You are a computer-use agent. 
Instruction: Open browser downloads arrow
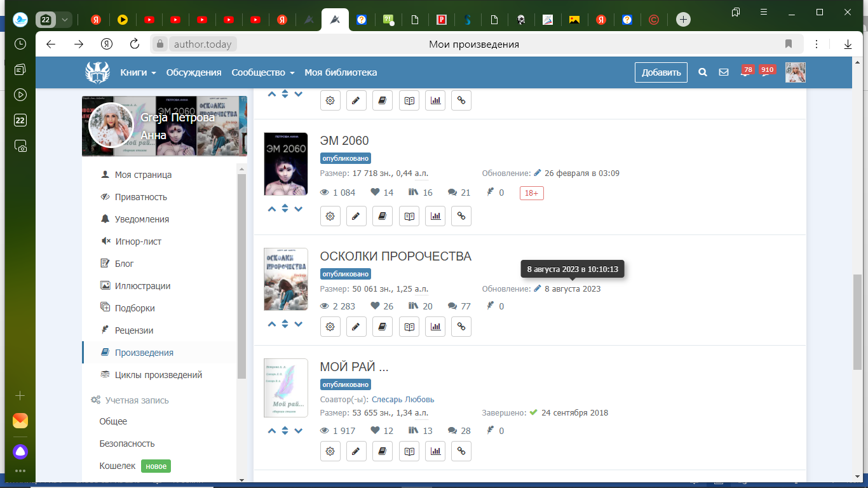click(x=848, y=44)
